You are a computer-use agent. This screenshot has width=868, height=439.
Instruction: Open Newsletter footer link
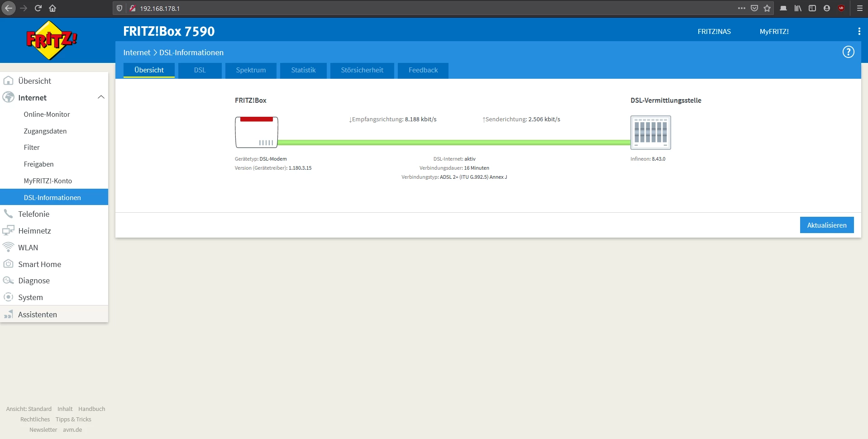(43, 430)
